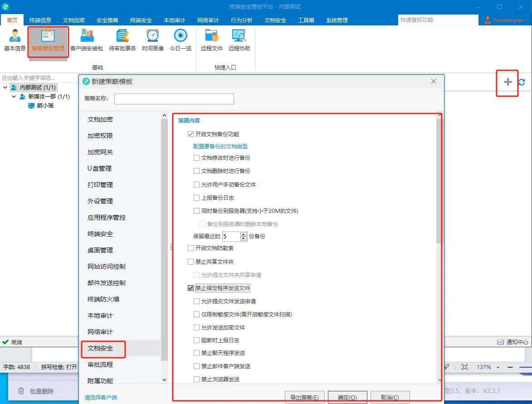Click the refresh icon beside the plus

pos(522,82)
